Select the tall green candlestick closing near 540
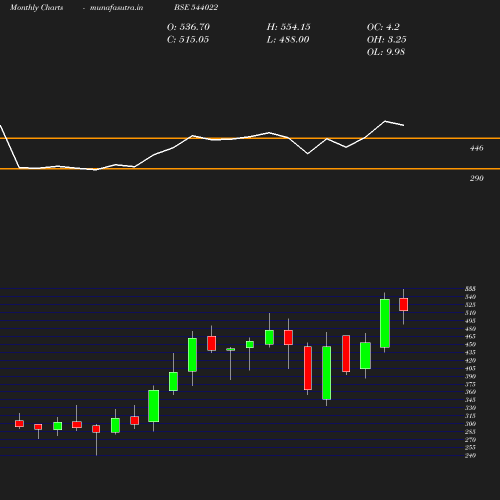The width and height of the screenshot is (500, 500). click(x=385, y=323)
